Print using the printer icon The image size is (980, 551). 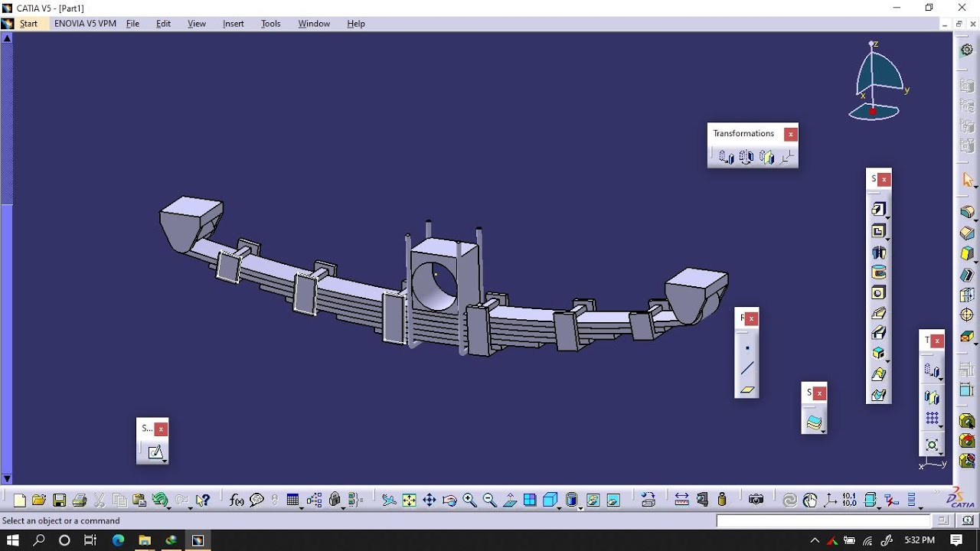click(x=79, y=500)
